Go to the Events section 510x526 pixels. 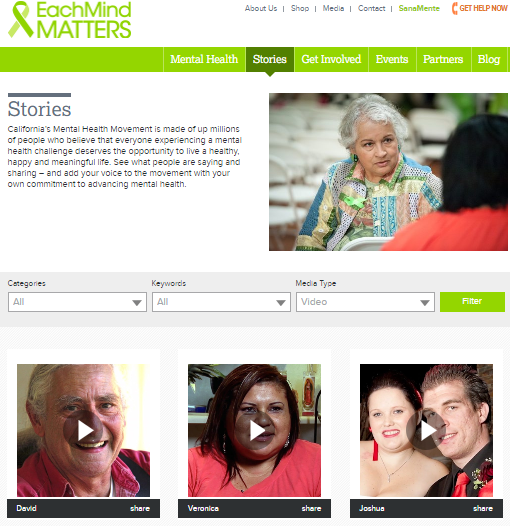tap(392, 59)
